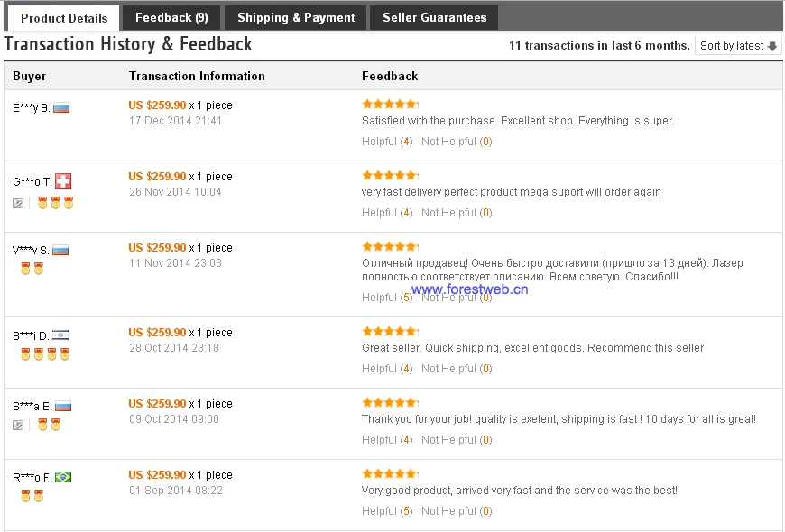The height and width of the screenshot is (532, 785).
Task: Open the Shipping & Payment tab
Action: coord(296,17)
